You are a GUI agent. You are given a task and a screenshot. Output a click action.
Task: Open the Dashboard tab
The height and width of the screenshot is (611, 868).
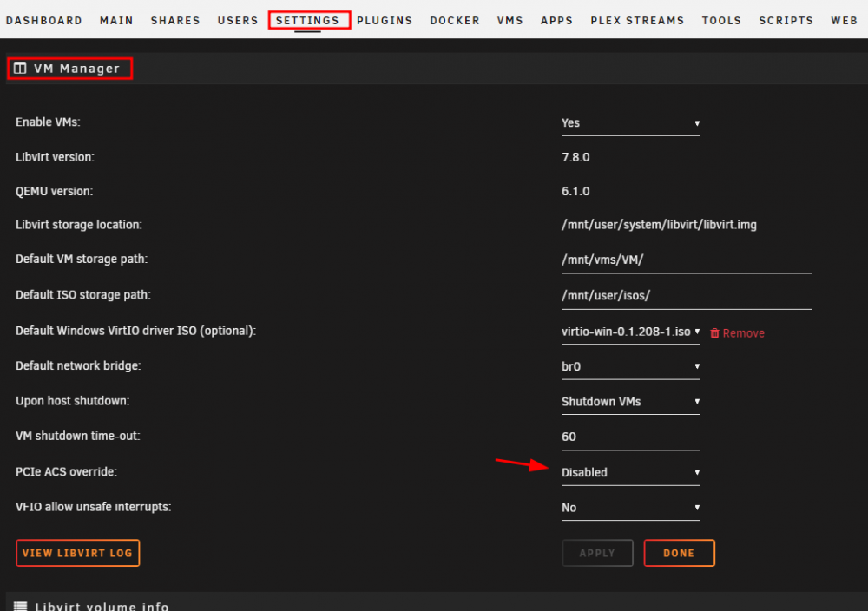click(x=43, y=21)
